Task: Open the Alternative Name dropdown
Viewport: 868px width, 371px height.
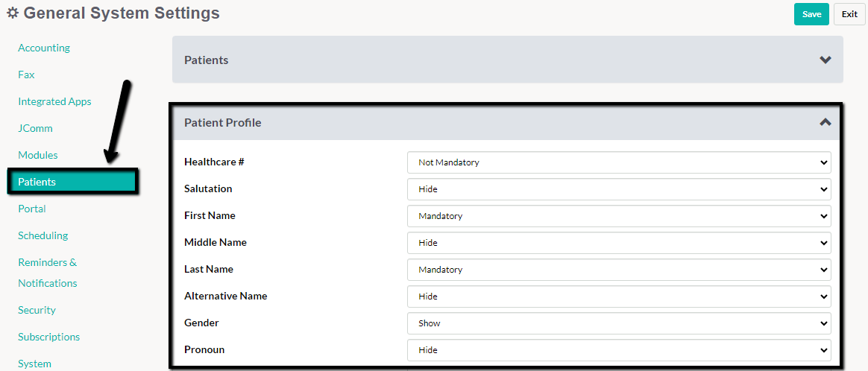Action: [x=619, y=297]
